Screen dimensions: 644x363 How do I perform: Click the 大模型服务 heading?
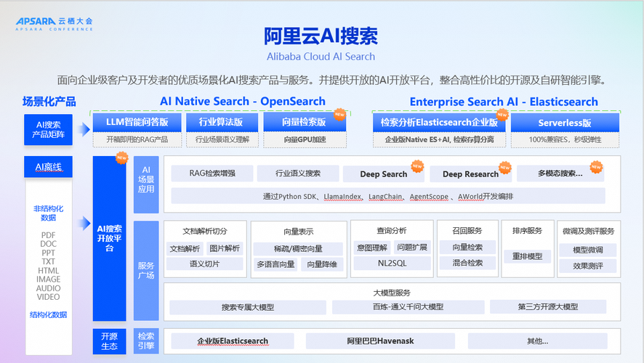point(392,293)
